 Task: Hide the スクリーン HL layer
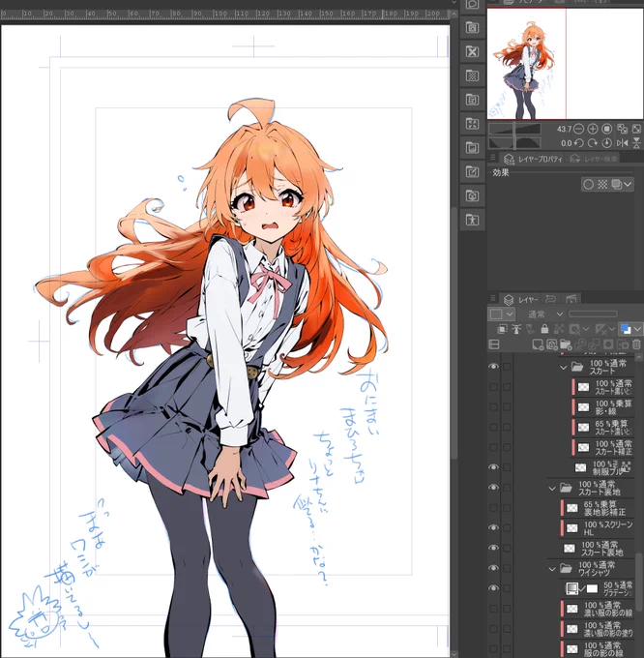click(494, 528)
